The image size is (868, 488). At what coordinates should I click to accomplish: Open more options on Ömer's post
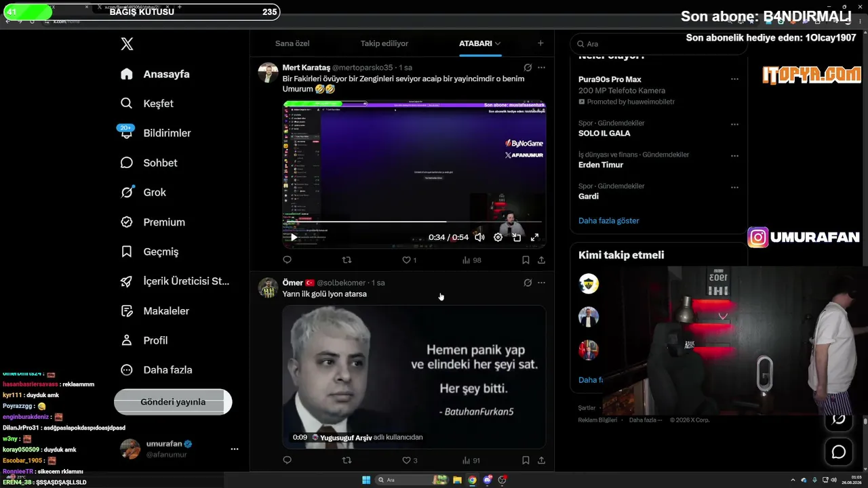(x=541, y=283)
